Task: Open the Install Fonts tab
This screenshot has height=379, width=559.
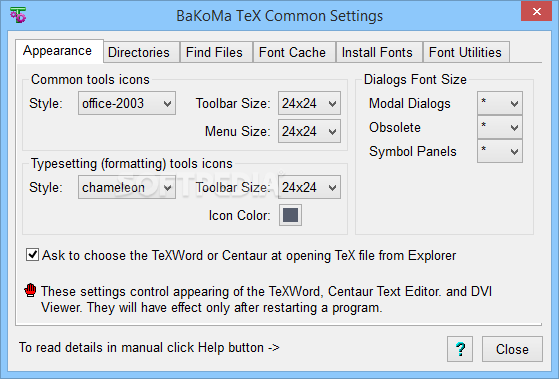Action: [379, 52]
